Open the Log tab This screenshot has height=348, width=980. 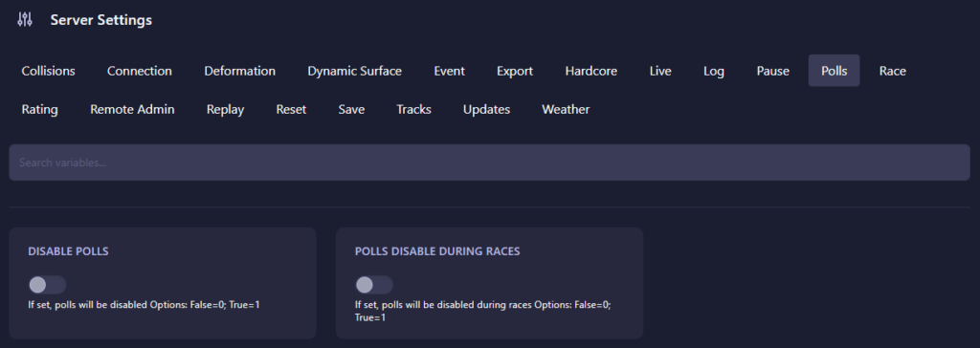tap(714, 71)
